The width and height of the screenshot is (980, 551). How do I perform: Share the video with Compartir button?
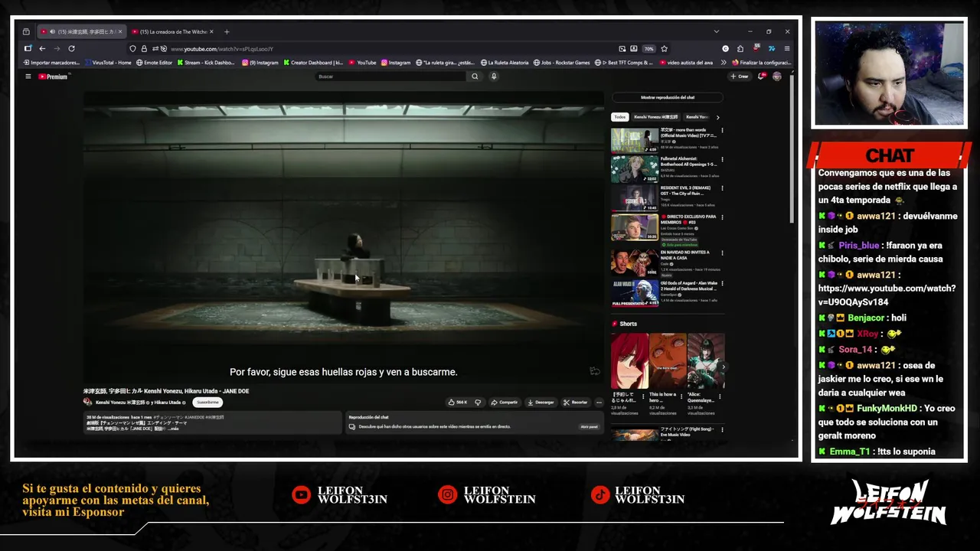click(505, 402)
